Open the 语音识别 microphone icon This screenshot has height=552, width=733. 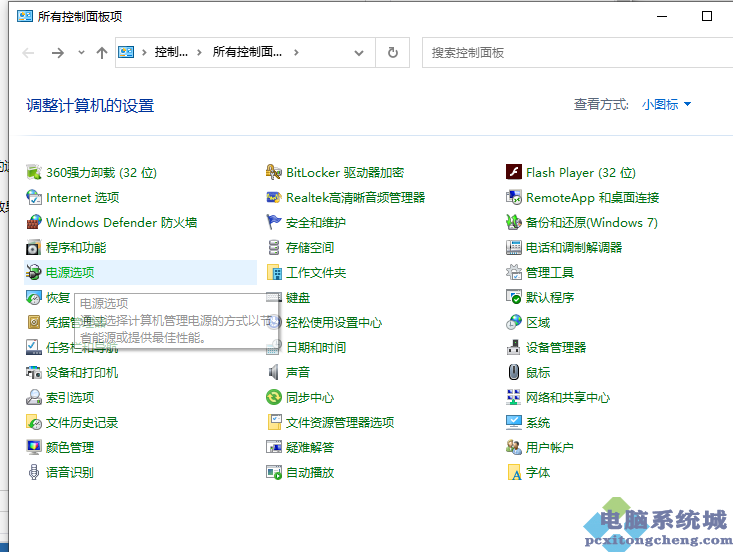pyautogui.click(x=34, y=472)
